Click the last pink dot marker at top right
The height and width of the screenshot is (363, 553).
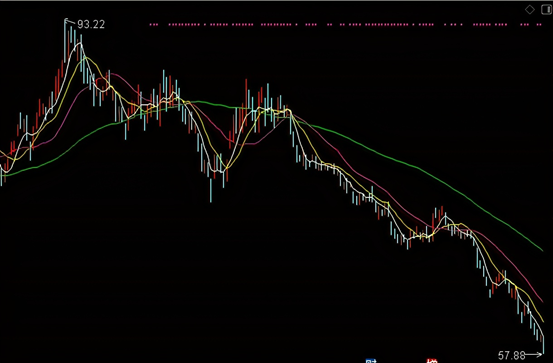pos(540,25)
